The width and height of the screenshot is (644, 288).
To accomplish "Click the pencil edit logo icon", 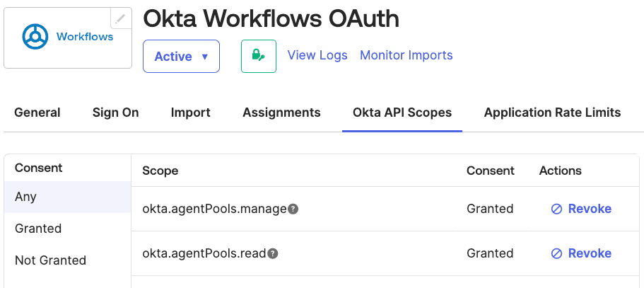I will tap(121, 18).
